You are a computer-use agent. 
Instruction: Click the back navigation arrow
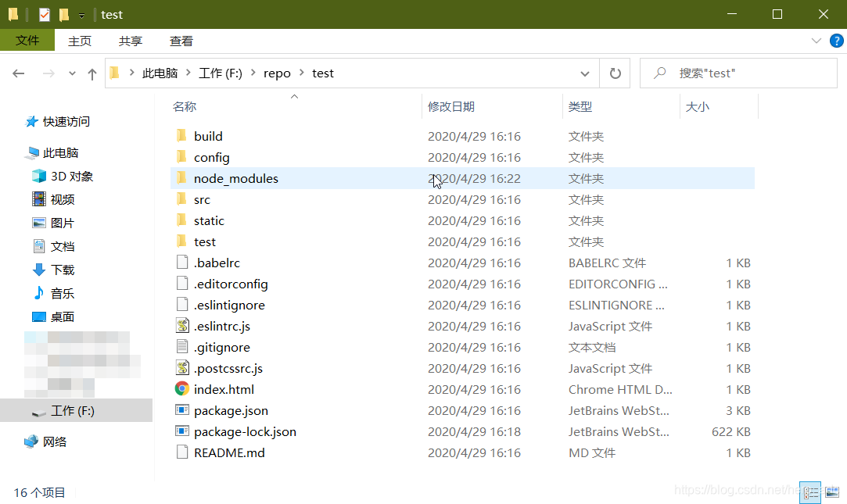coord(18,73)
